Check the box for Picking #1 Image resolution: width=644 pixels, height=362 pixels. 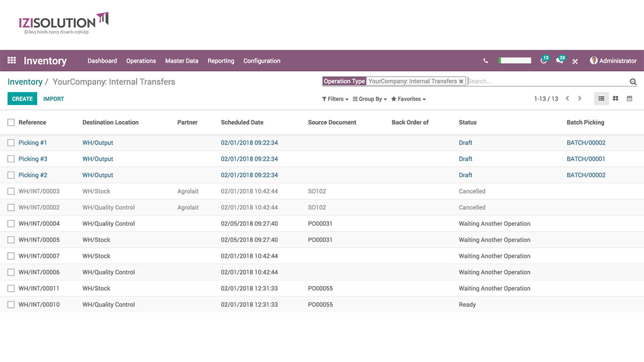pos(11,143)
